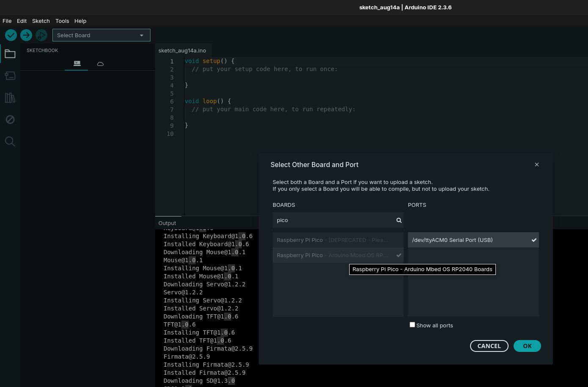
Task: Click the search magnifier in boards field
Action: 399,220
